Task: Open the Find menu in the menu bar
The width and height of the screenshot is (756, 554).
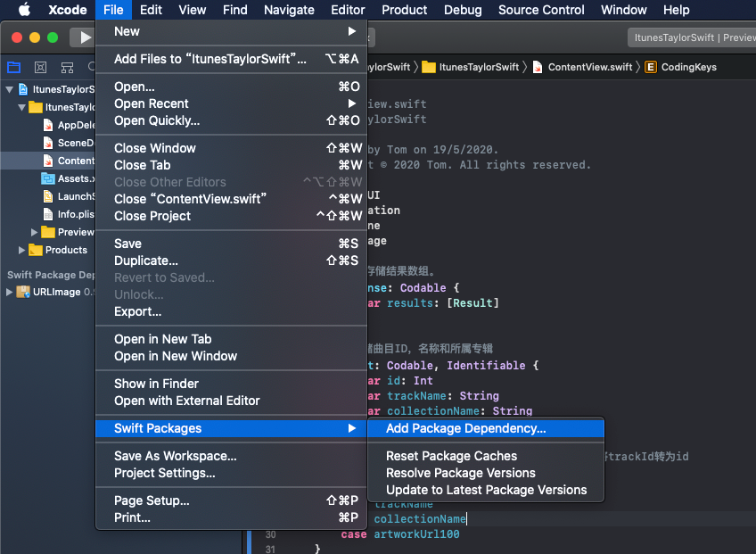Action: click(x=234, y=10)
